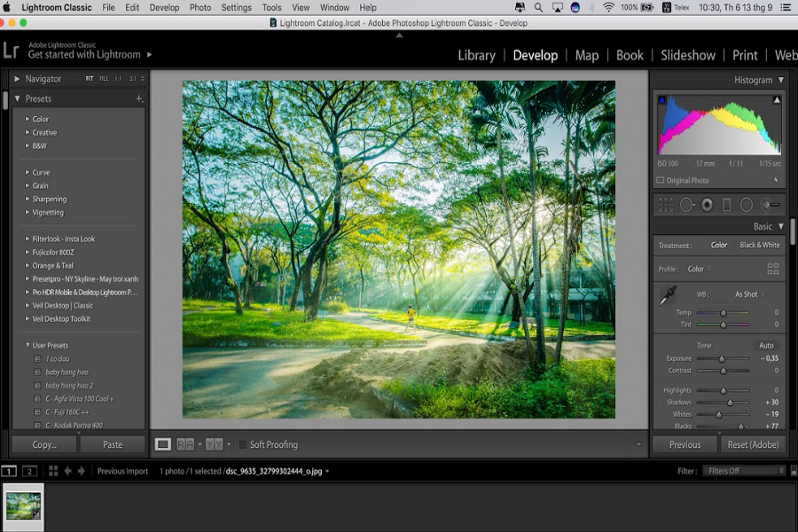This screenshot has width=798, height=532.
Task: Go back with the filmstrip left arrow
Action: 67,471
